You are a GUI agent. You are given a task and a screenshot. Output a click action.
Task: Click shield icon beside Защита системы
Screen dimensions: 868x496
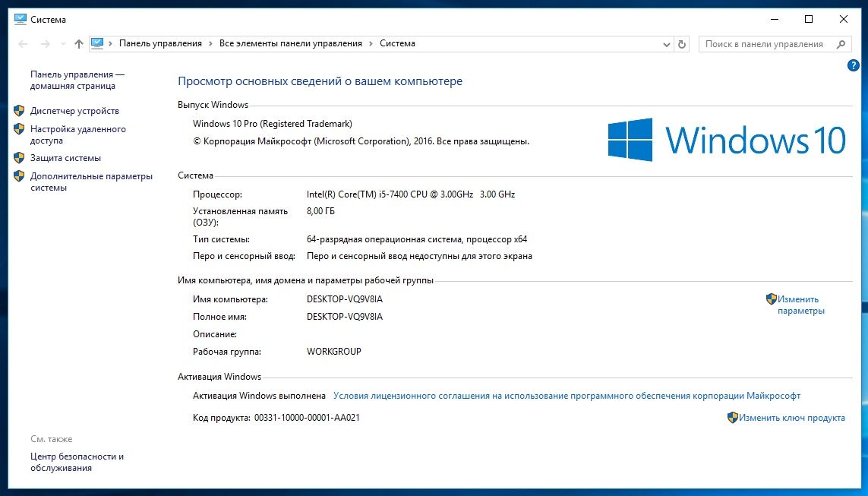pos(20,158)
